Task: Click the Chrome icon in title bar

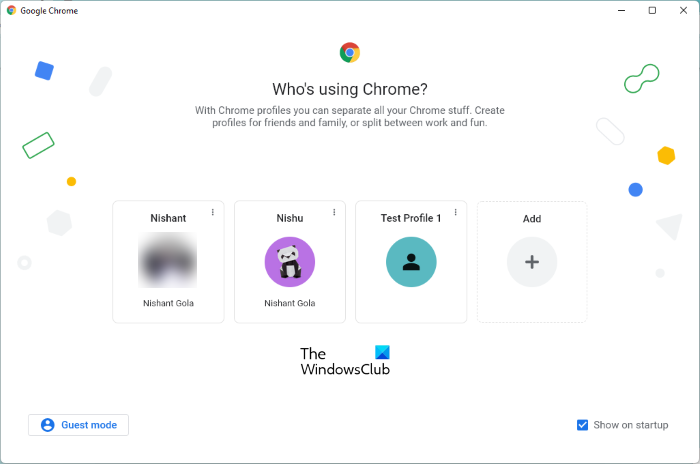Action: click(10, 10)
